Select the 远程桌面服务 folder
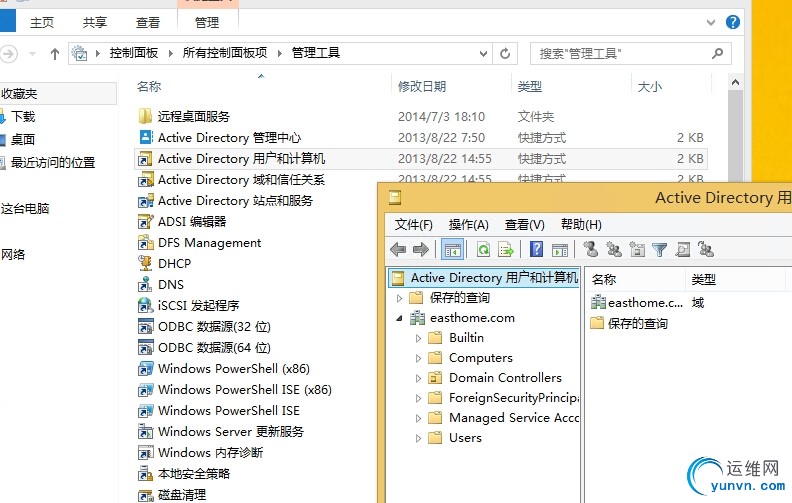 click(193, 117)
